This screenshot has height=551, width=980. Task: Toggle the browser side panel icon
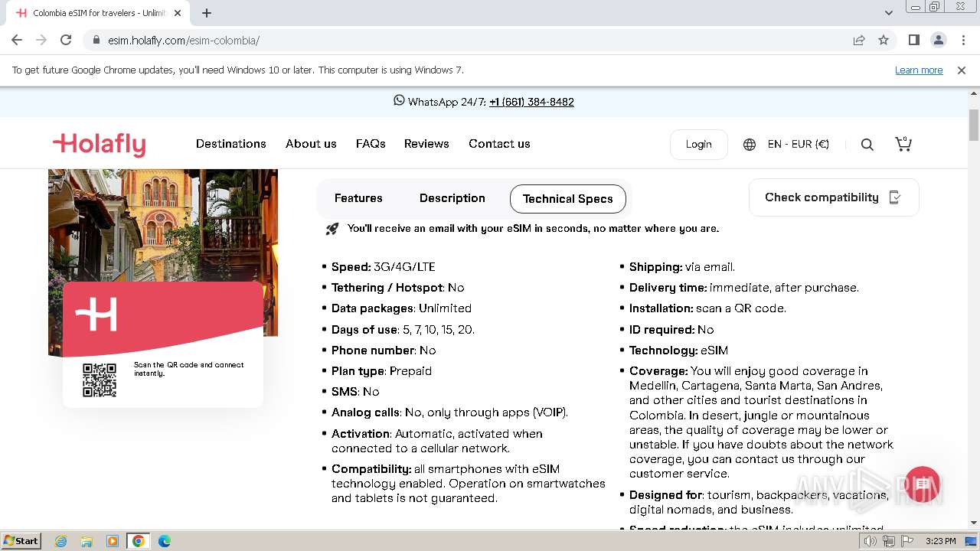tap(913, 40)
